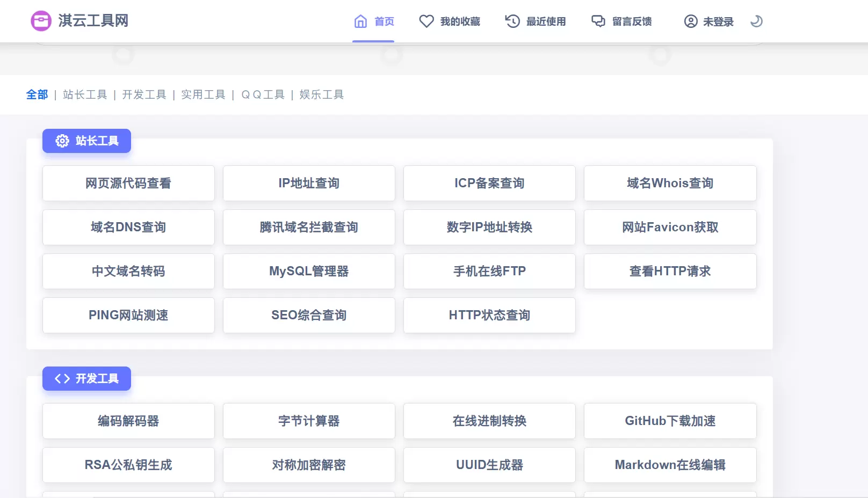Click the history clock icon for 最近使用
The height and width of the screenshot is (498, 868).
pyautogui.click(x=512, y=21)
